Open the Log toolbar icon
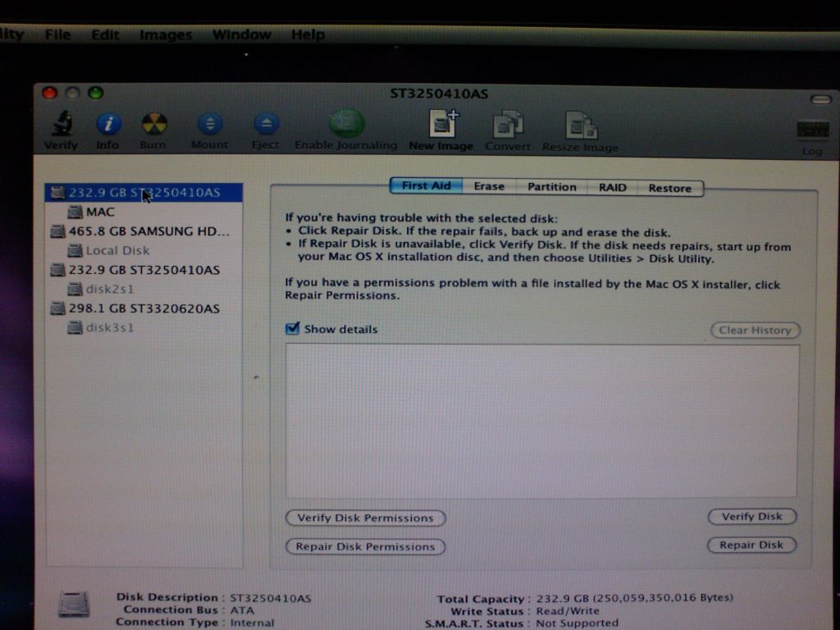840x630 pixels. click(812, 130)
